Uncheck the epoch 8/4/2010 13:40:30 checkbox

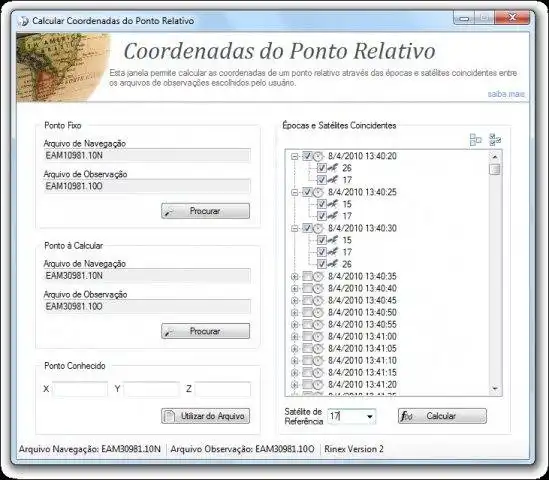(307, 228)
